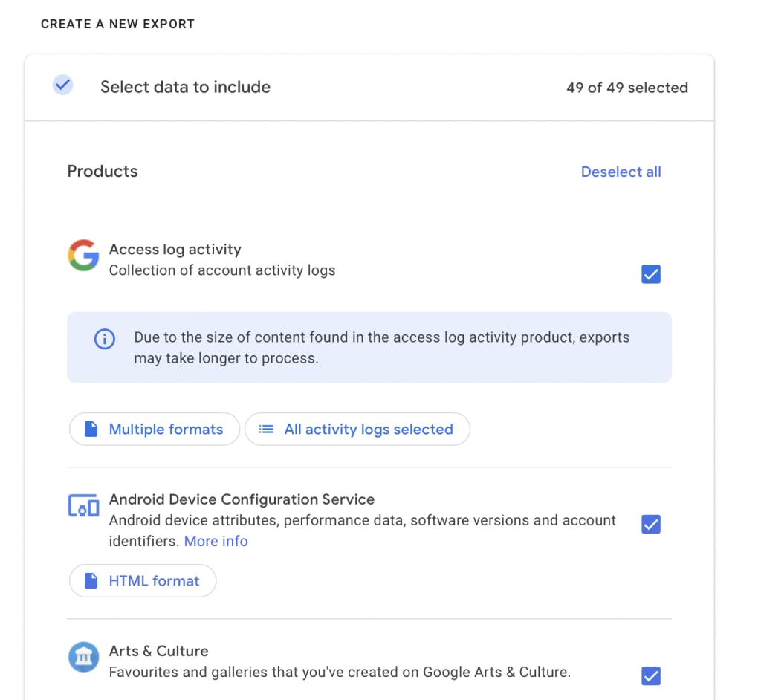761x700 pixels.
Task: Click the Access log activity title
Action: pos(175,250)
